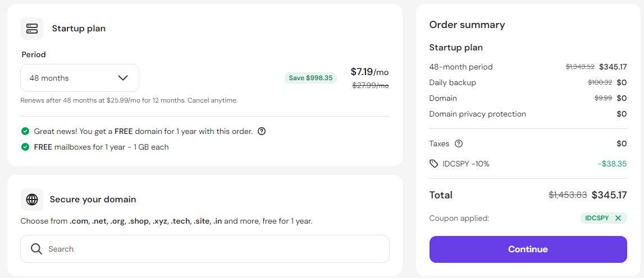Click the Save $998.35 badge
Viewport: 644px width, 278px height.
310,78
